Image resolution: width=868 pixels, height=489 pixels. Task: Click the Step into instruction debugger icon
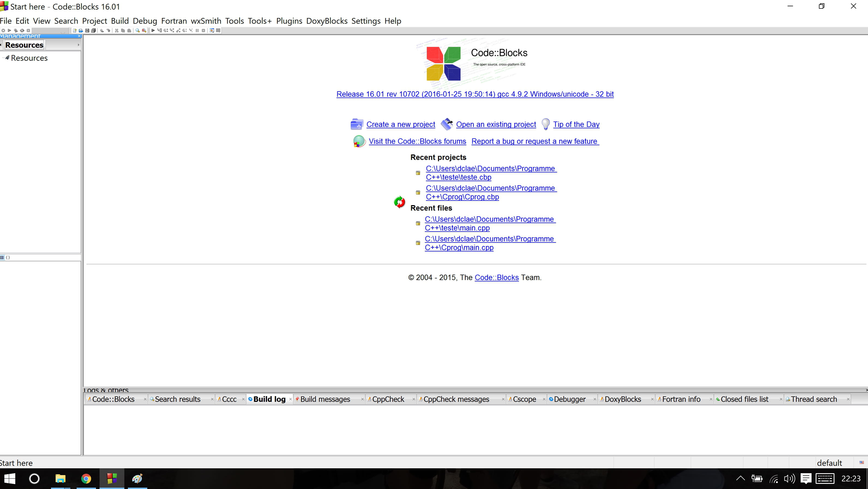coord(191,31)
